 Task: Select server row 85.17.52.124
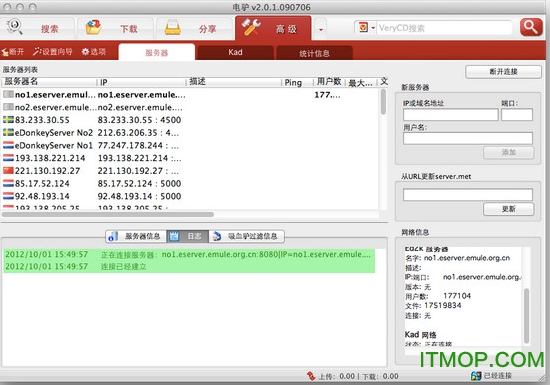189,183
